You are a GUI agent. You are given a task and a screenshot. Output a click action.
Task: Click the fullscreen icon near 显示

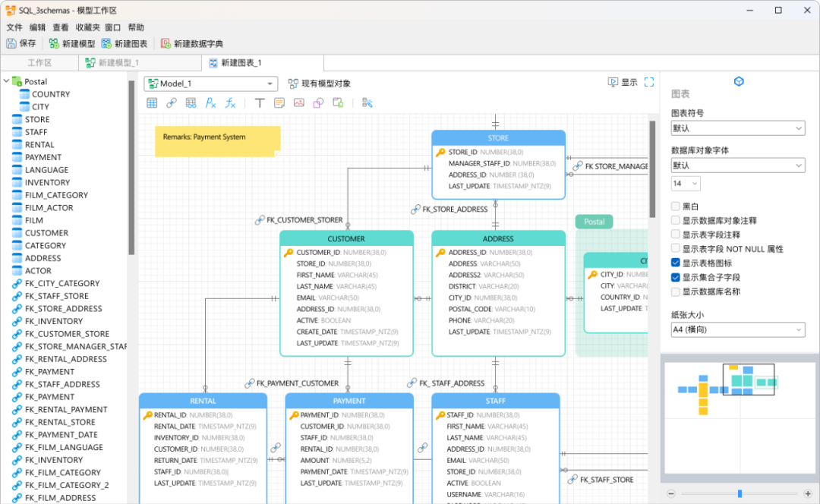pos(649,82)
